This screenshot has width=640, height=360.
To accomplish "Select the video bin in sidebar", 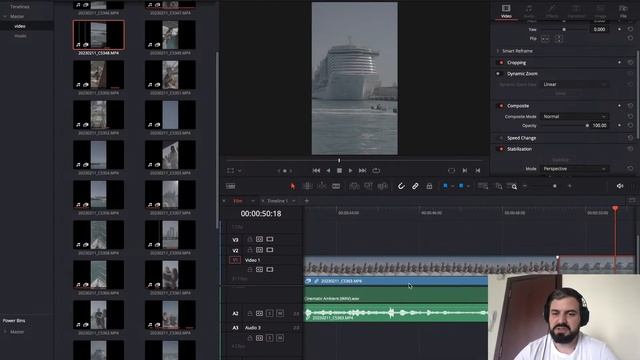I will point(20,26).
